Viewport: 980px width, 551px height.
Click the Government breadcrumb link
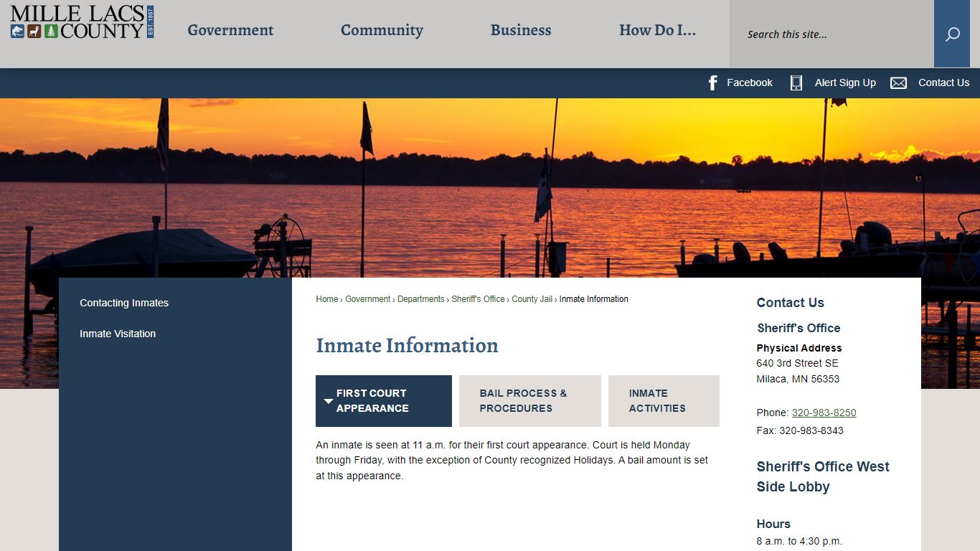click(368, 299)
